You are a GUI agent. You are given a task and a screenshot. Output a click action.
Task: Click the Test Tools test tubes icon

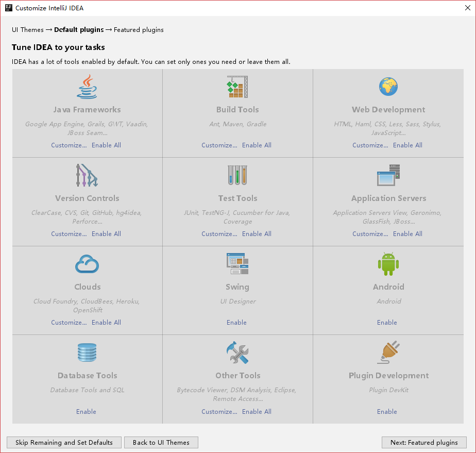point(237,175)
